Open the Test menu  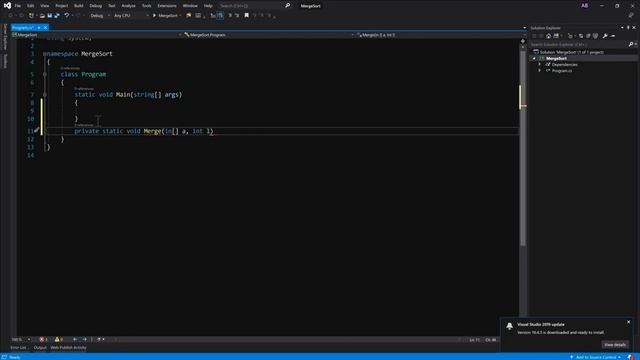(x=111, y=6)
